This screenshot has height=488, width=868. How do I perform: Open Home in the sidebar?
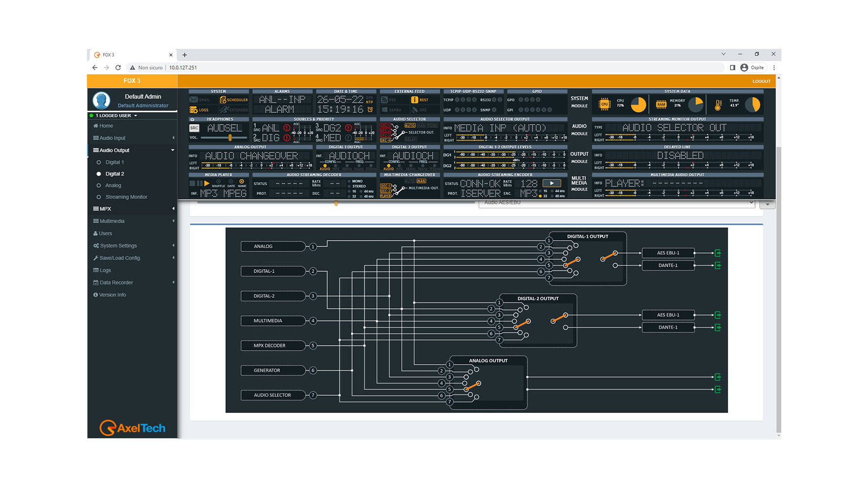click(106, 126)
